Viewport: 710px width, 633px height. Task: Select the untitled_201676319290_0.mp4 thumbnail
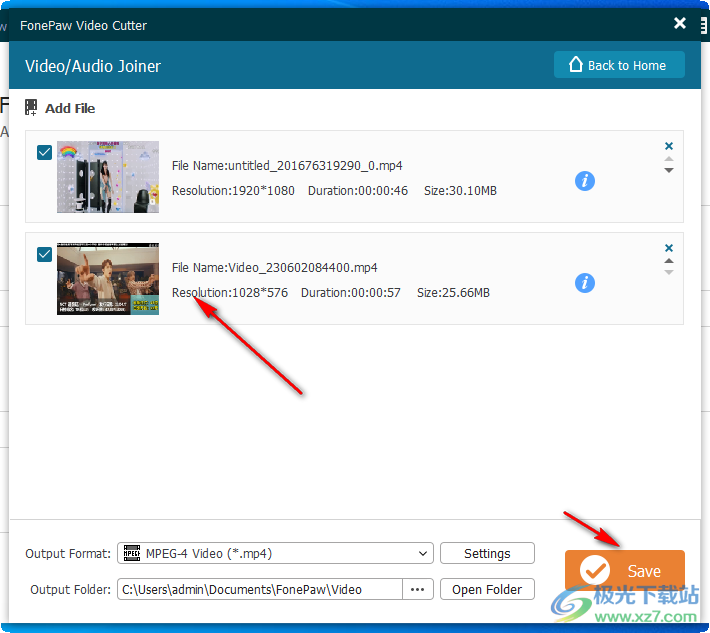click(x=108, y=177)
